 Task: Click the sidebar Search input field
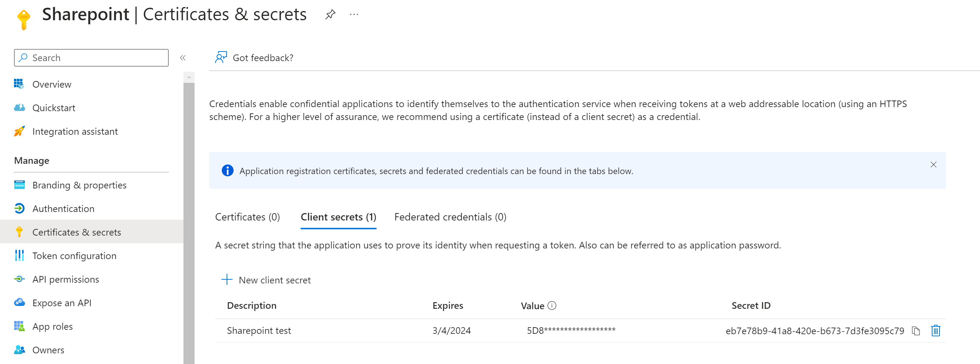(x=91, y=58)
